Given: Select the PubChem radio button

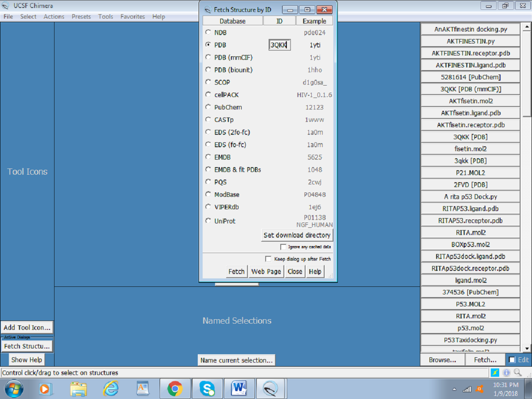Looking at the screenshot, I should coord(208,107).
